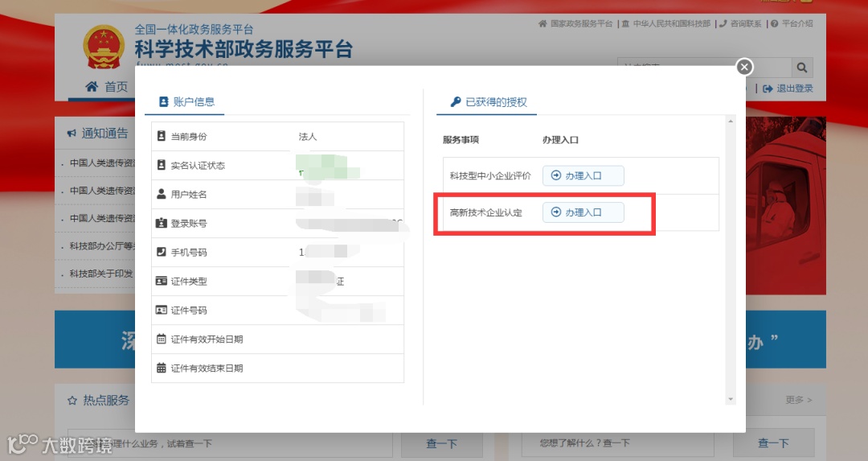Click the phone icon beside 手机号码
Image resolution: width=868 pixels, height=461 pixels.
point(161,252)
